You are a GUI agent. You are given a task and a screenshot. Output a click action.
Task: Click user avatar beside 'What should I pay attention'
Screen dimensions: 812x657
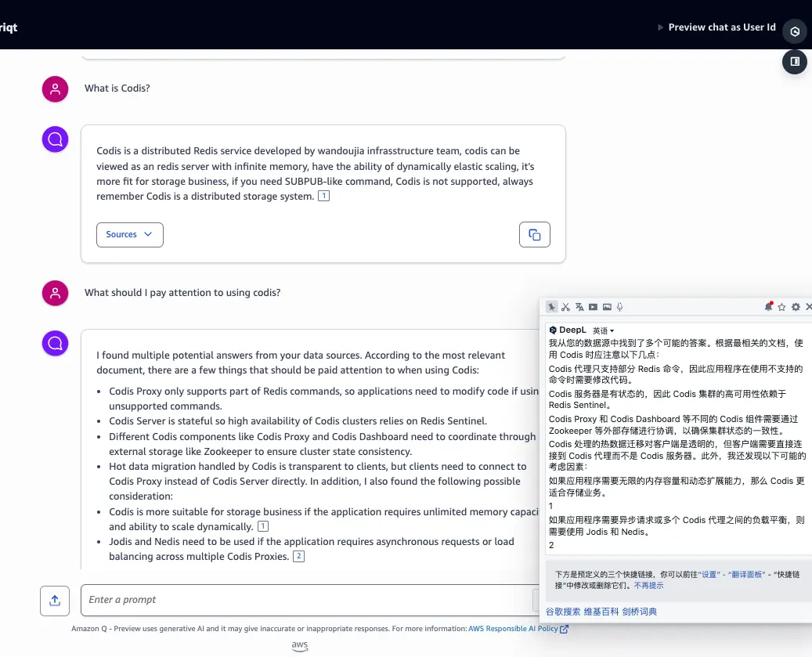pyautogui.click(x=55, y=294)
